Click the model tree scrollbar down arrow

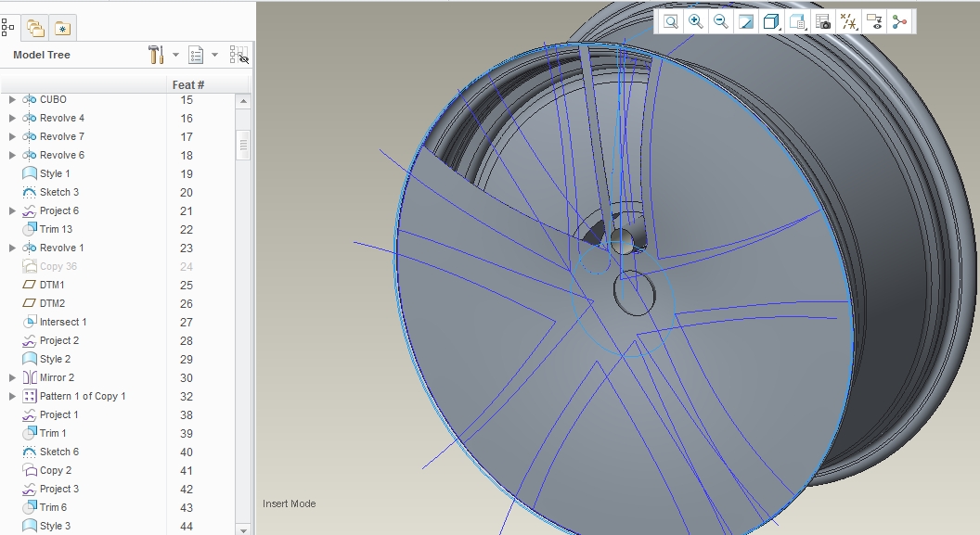coord(243,529)
